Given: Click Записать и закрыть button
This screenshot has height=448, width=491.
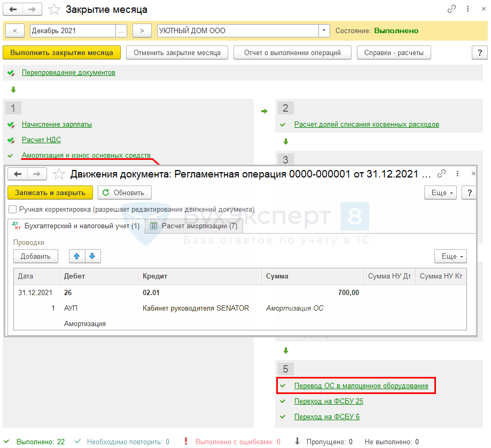Looking at the screenshot, I should 50,193.
